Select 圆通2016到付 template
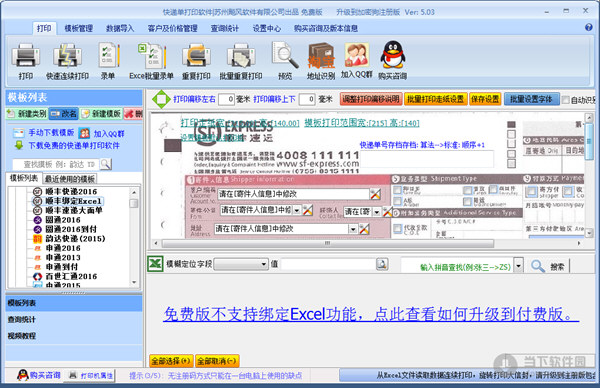 [71, 229]
